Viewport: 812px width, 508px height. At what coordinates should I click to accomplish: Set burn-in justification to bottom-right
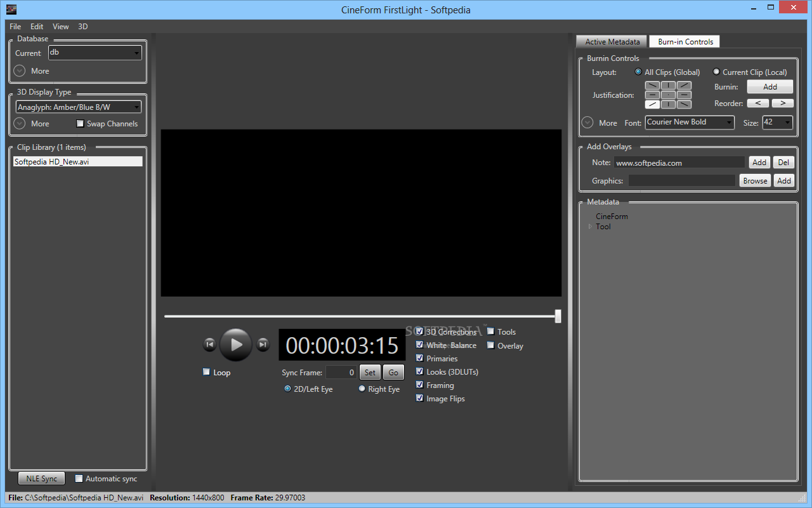tap(684, 104)
